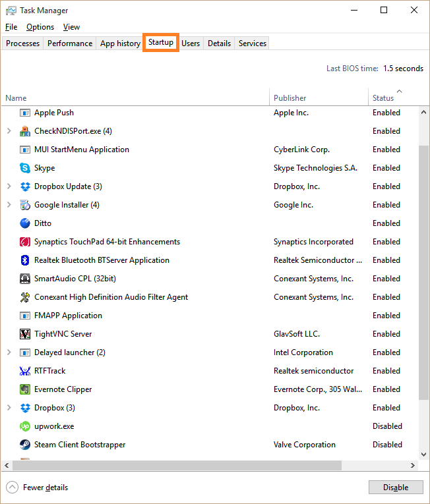This screenshot has width=430, height=504.
Task: Switch to the Users tab
Action: pyautogui.click(x=191, y=43)
